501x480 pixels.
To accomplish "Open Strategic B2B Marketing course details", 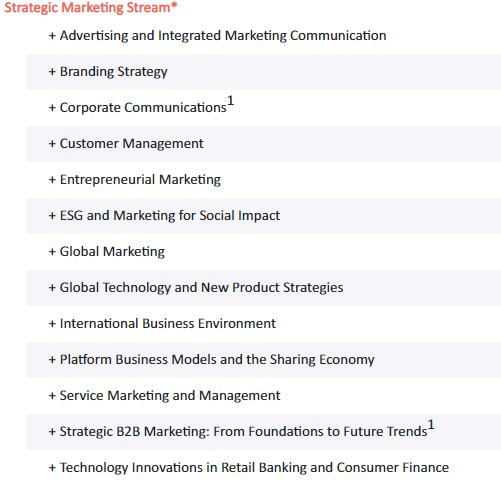I will point(263,432).
